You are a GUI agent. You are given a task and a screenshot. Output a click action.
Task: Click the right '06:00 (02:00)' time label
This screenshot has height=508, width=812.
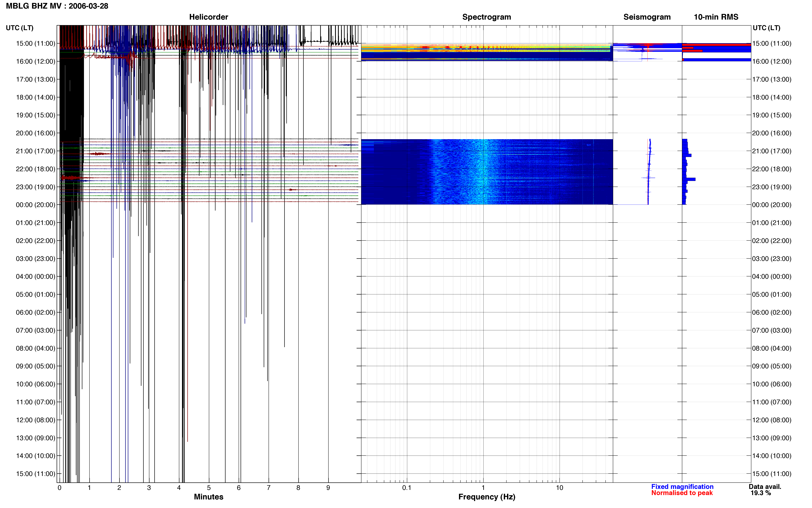772,313
